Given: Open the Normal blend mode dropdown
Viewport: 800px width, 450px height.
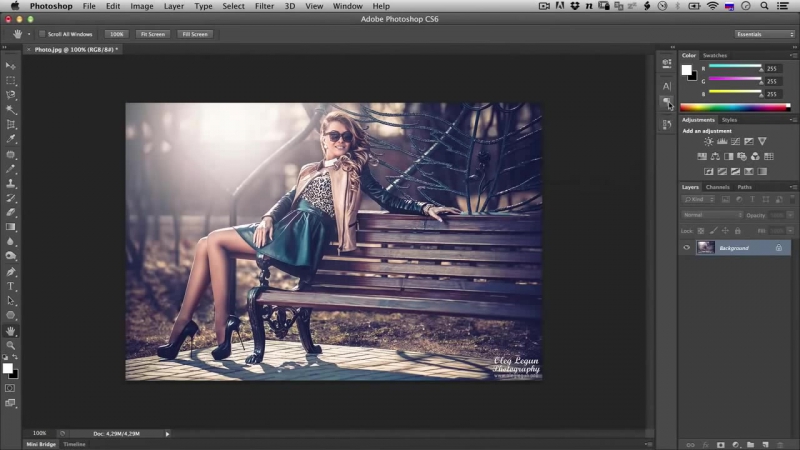Looking at the screenshot, I should tap(712, 215).
